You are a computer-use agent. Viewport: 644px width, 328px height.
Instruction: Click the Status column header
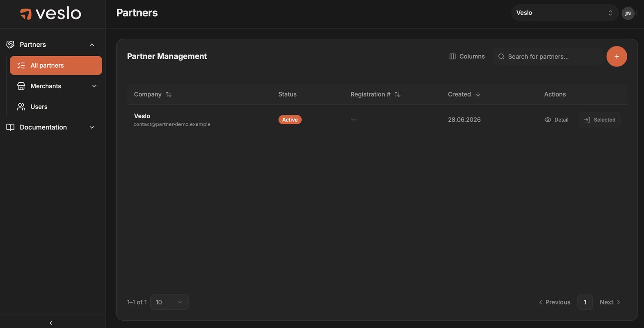click(287, 94)
